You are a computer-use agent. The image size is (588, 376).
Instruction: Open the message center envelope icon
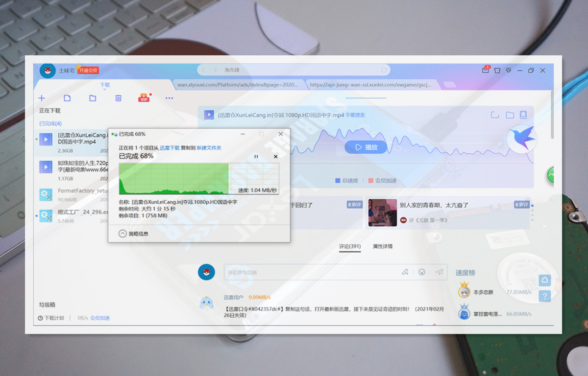coord(486,70)
